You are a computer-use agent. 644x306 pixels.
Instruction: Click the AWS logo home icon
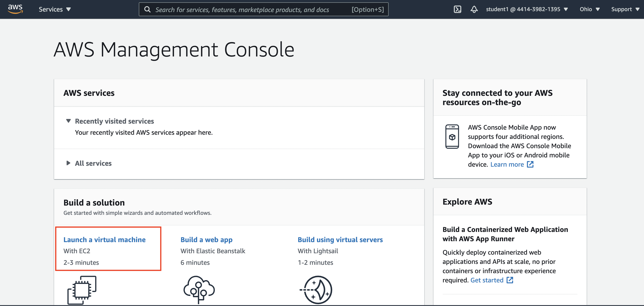[x=15, y=9]
